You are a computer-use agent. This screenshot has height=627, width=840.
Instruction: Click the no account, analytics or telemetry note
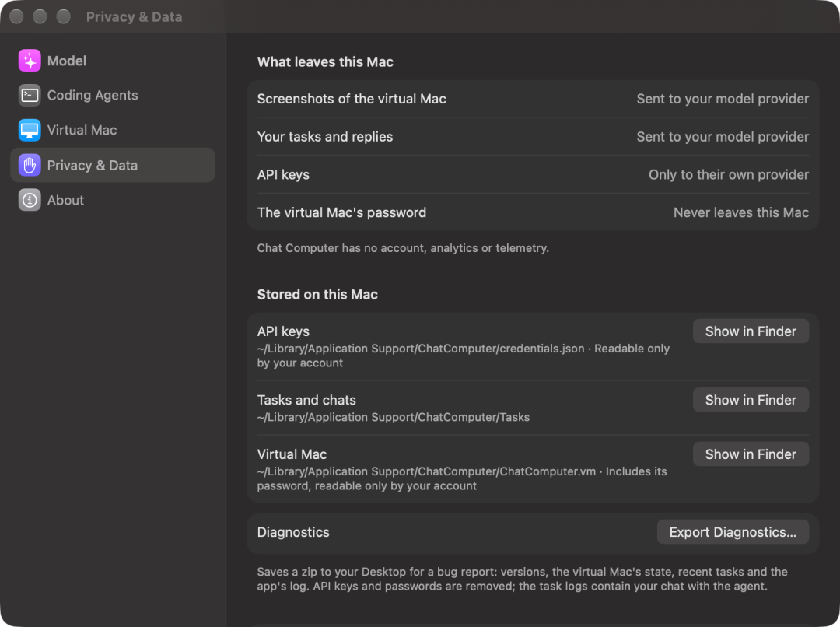(x=403, y=248)
